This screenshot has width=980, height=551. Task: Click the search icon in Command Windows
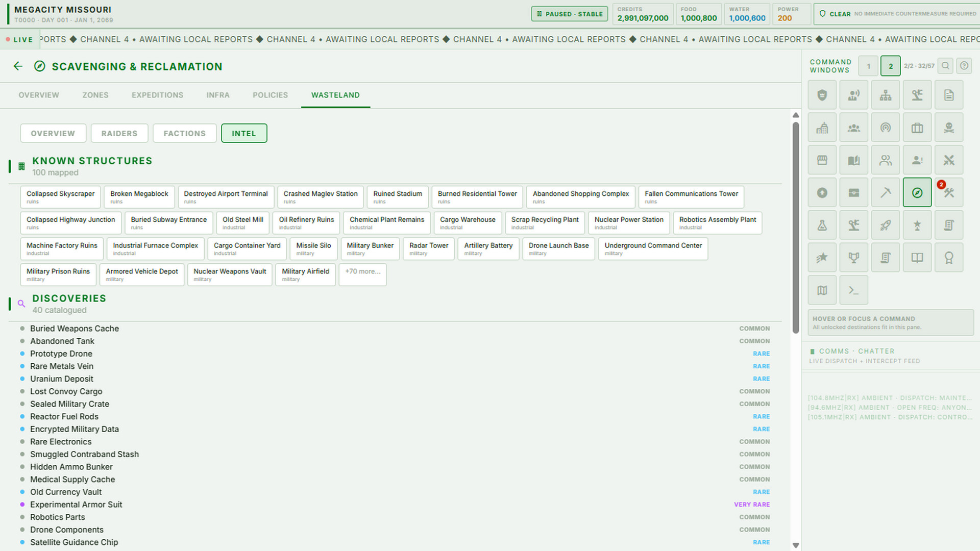point(945,66)
